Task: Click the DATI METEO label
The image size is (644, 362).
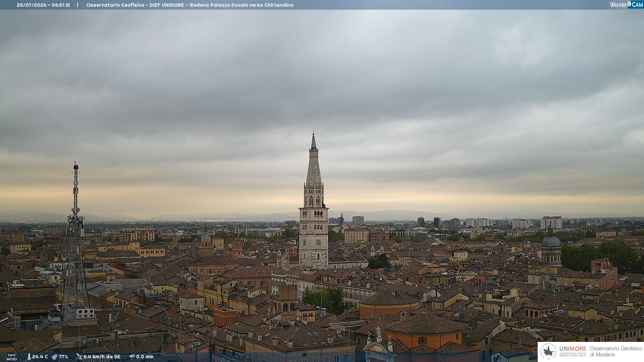Action: pos(12,357)
